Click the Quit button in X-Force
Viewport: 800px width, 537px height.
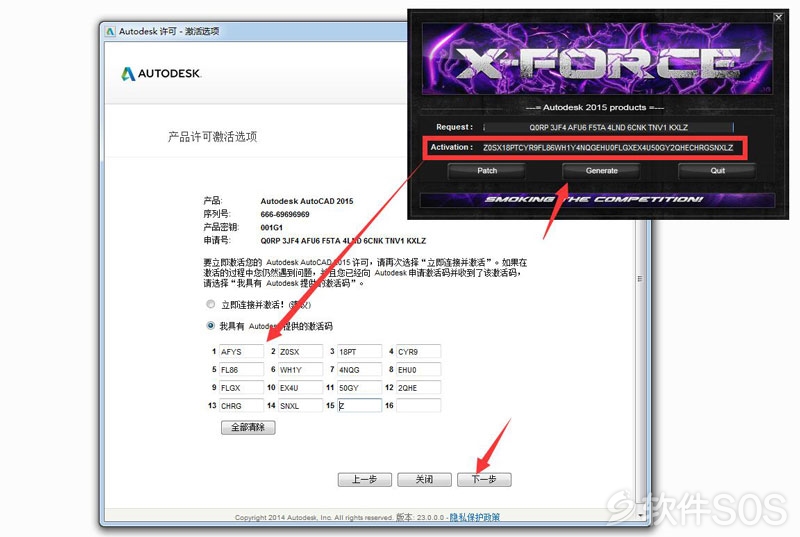pyautogui.click(x=717, y=171)
